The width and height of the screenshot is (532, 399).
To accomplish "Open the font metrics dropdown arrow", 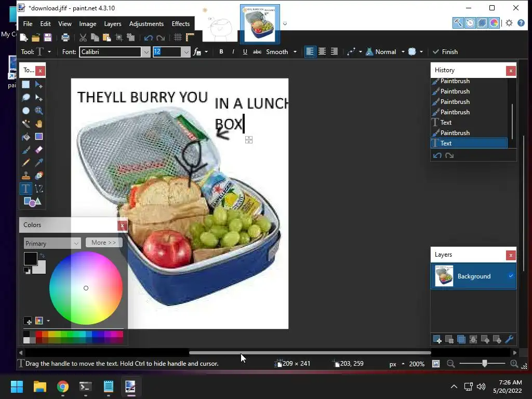I will tap(206, 52).
